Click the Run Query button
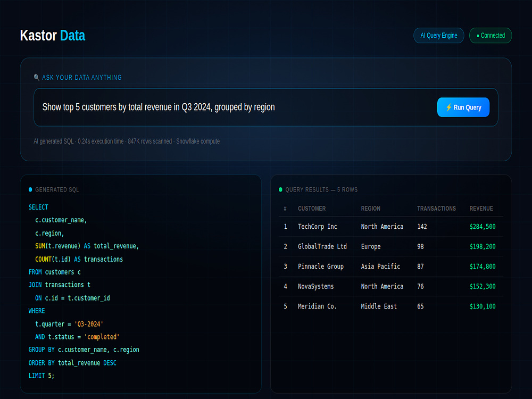Image resolution: width=532 pixels, height=399 pixels. click(x=463, y=107)
